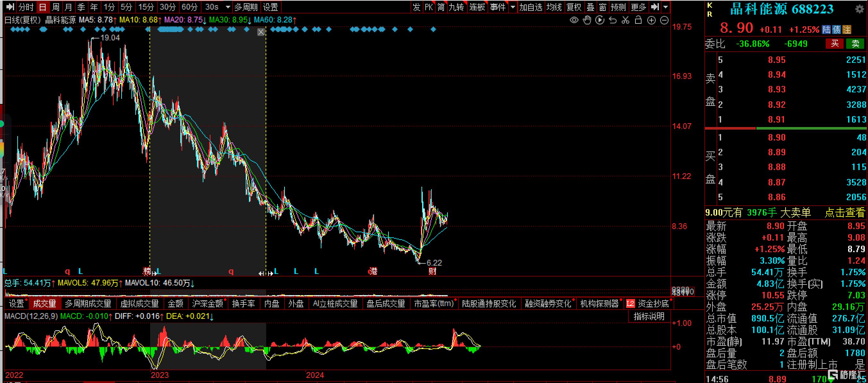Select the 机构探测器 indicator tab

(600, 303)
